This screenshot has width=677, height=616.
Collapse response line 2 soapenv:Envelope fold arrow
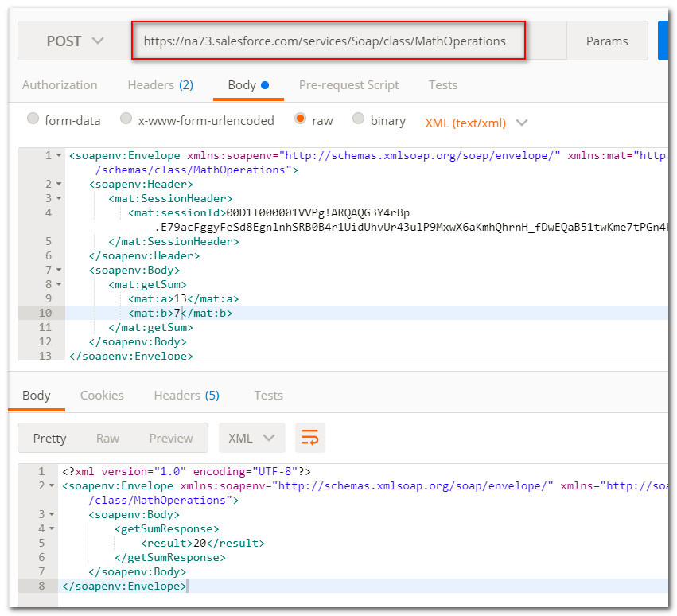(52, 485)
